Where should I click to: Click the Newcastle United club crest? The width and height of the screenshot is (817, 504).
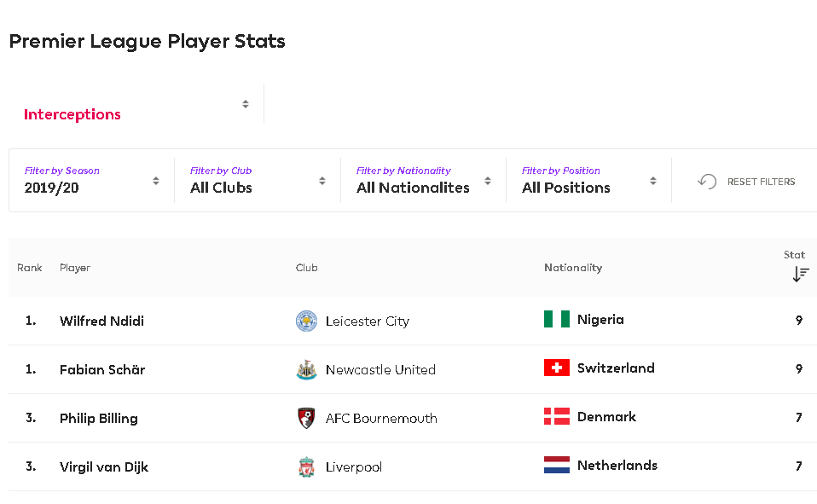[x=306, y=369]
